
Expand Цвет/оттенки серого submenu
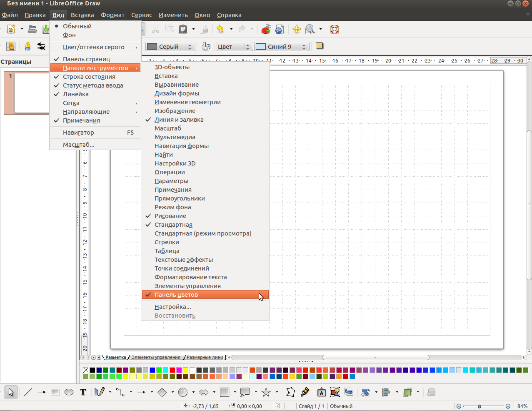[x=95, y=47]
